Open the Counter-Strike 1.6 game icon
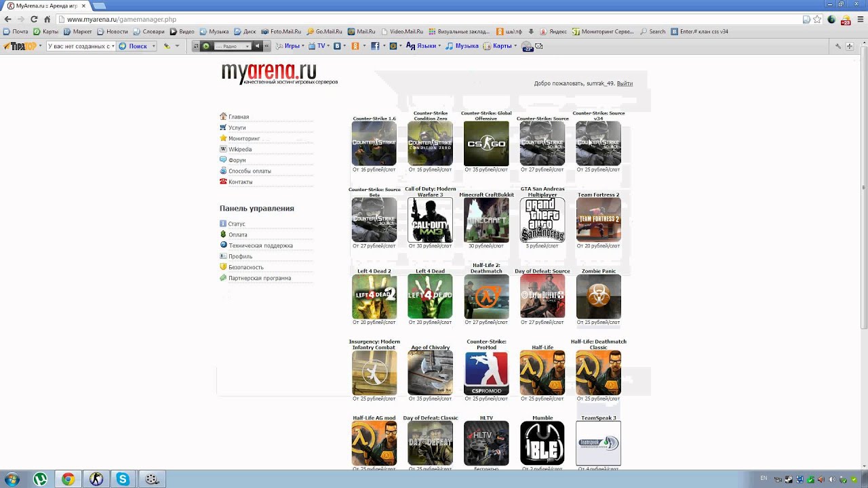 click(x=374, y=144)
